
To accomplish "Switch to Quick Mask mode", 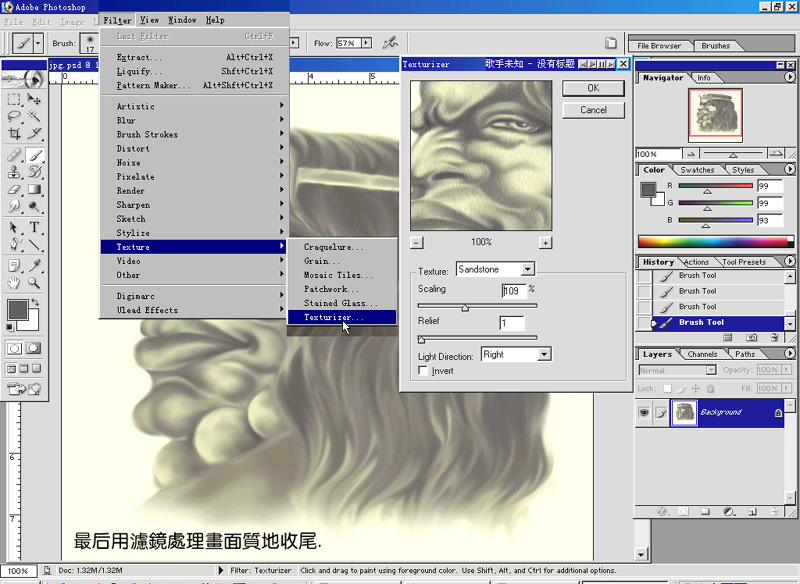I will tap(34, 348).
